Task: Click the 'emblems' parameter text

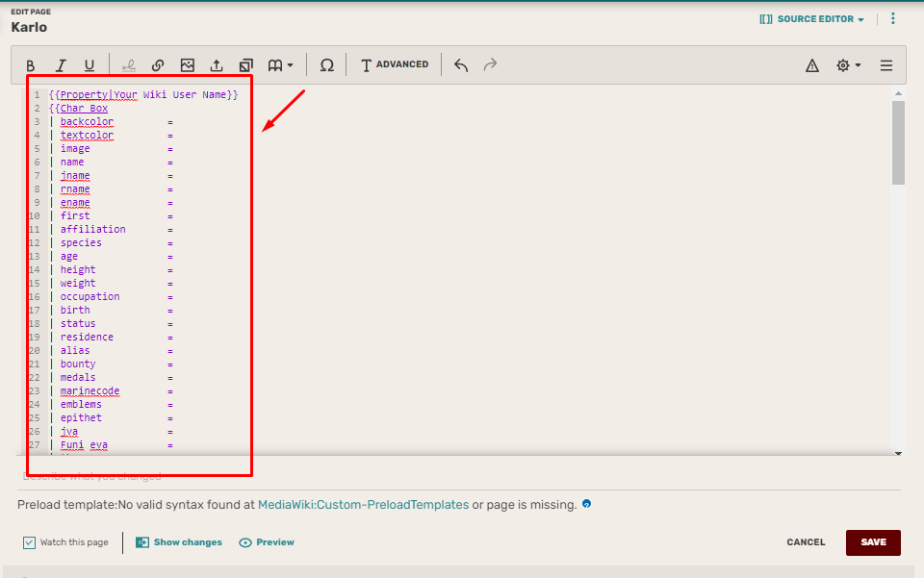Action: tap(81, 404)
